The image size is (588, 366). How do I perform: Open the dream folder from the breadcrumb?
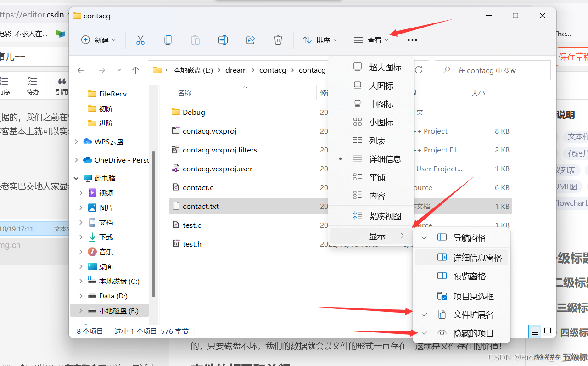click(236, 70)
